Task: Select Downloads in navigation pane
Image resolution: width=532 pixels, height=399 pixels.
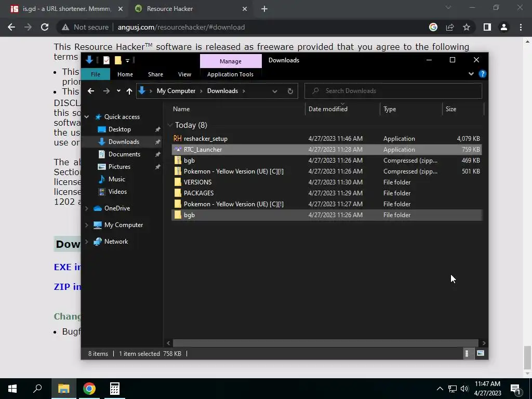Action: pos(124,142)
